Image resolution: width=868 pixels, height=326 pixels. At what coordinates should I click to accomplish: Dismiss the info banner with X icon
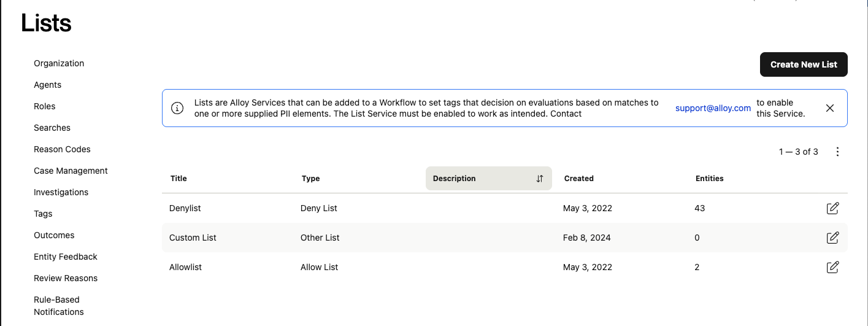pos(829,108)
